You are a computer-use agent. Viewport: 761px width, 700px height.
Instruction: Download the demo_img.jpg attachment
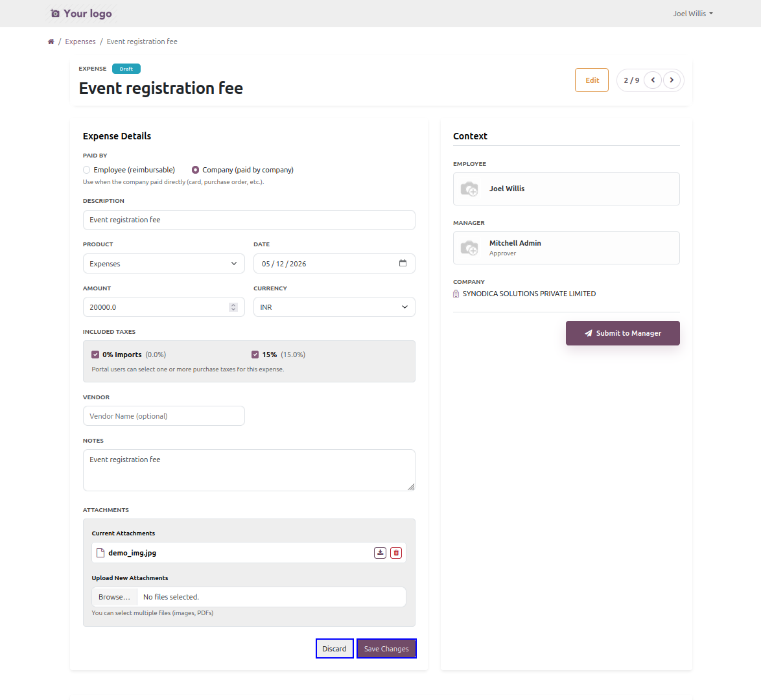(380, 553)
